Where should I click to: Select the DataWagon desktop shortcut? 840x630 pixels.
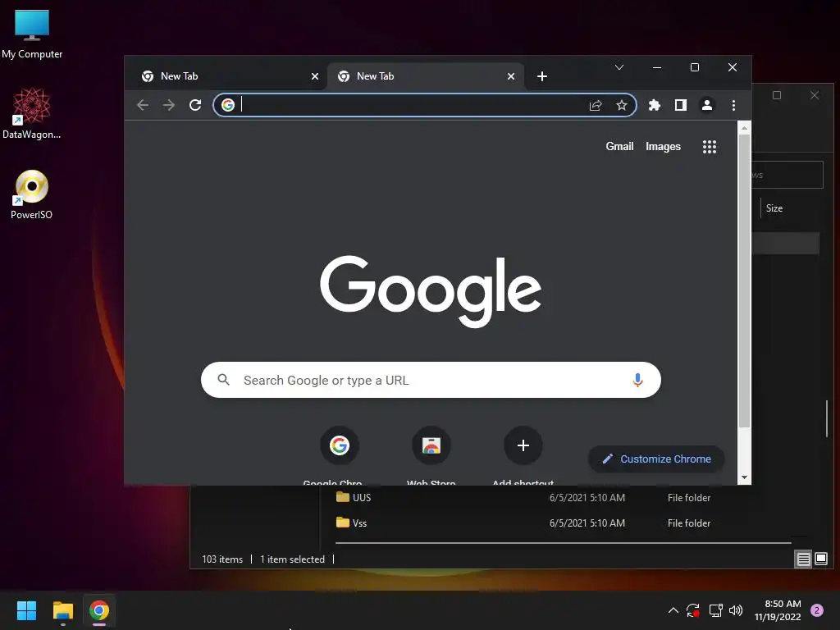(32, 113)
